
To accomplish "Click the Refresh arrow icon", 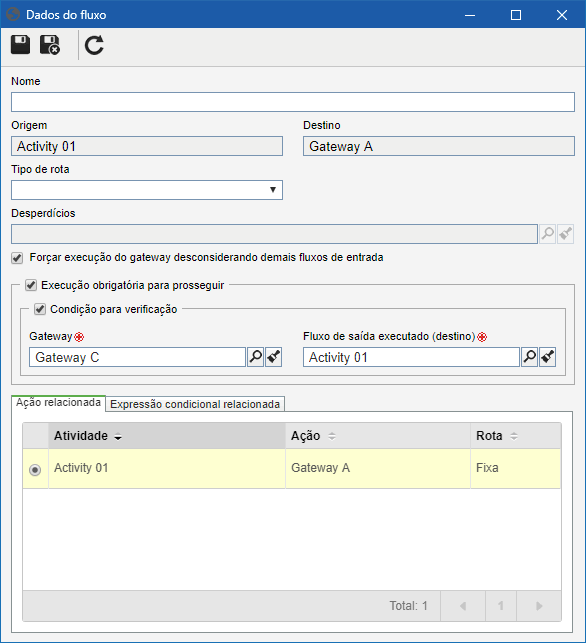I will coord(94,45).
